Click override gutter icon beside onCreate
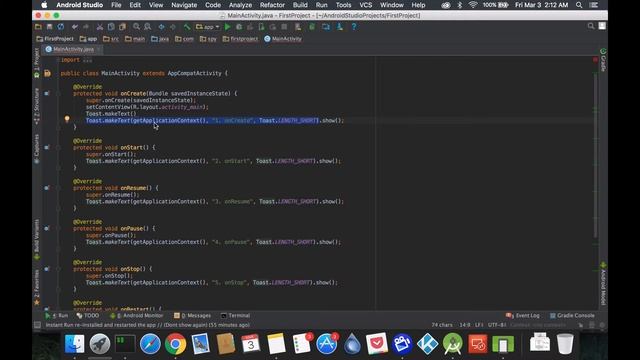Viewport: 640px width, 360px height. tap(47, 93)
